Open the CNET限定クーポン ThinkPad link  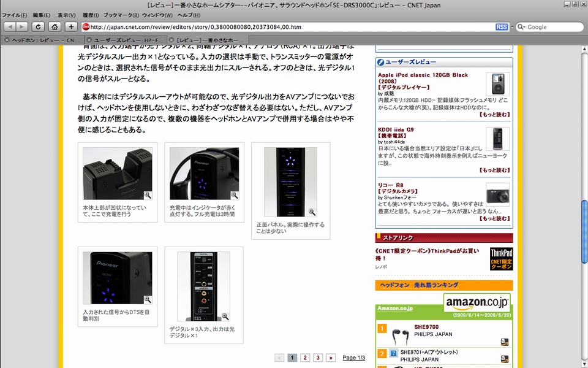(x=427, y=255)
